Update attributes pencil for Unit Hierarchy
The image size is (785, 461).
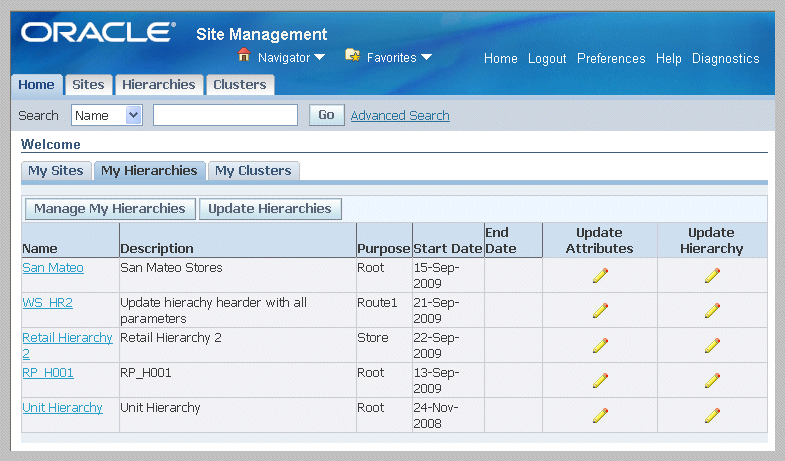tap(600, 415)
